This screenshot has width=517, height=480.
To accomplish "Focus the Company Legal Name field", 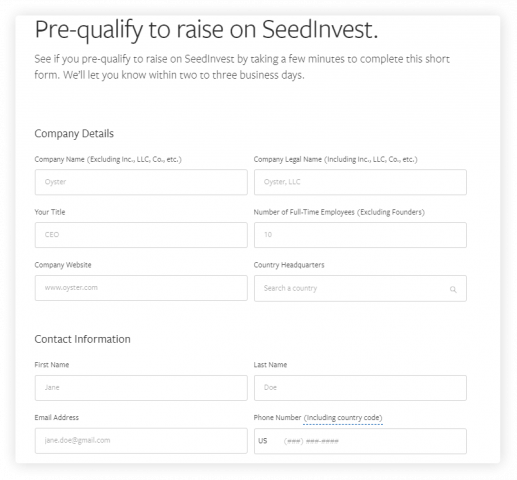I will tap(360, 182).
